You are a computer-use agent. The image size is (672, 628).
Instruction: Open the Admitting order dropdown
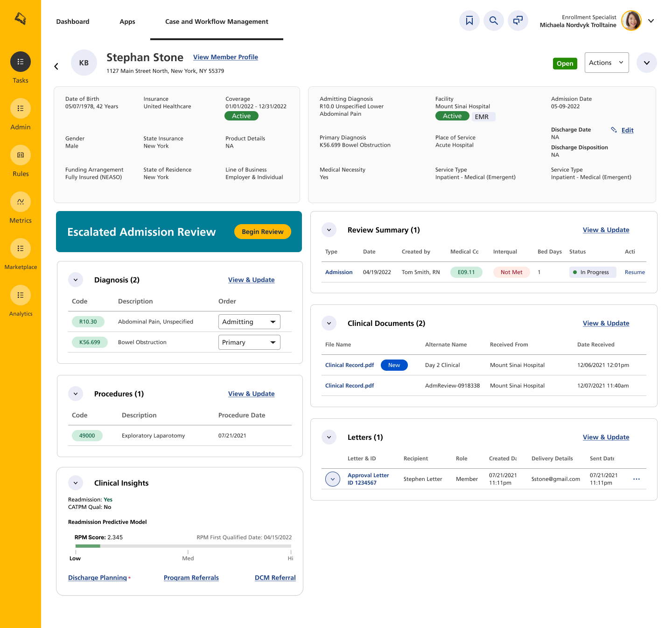pyautogui.click(x=249, y=322)
